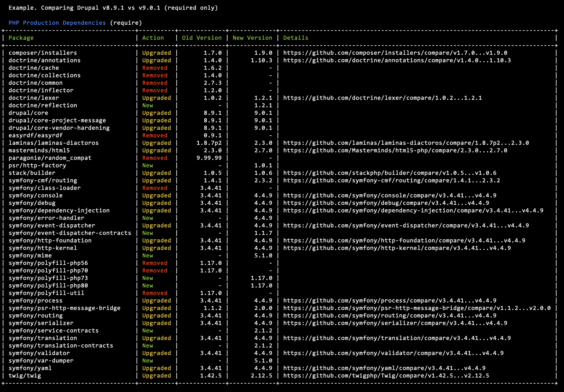Select the 'symfony/polyfill-util' package name
Image resolution: width=564 pixels, height=392 pixels.
(x=46, y=293)
